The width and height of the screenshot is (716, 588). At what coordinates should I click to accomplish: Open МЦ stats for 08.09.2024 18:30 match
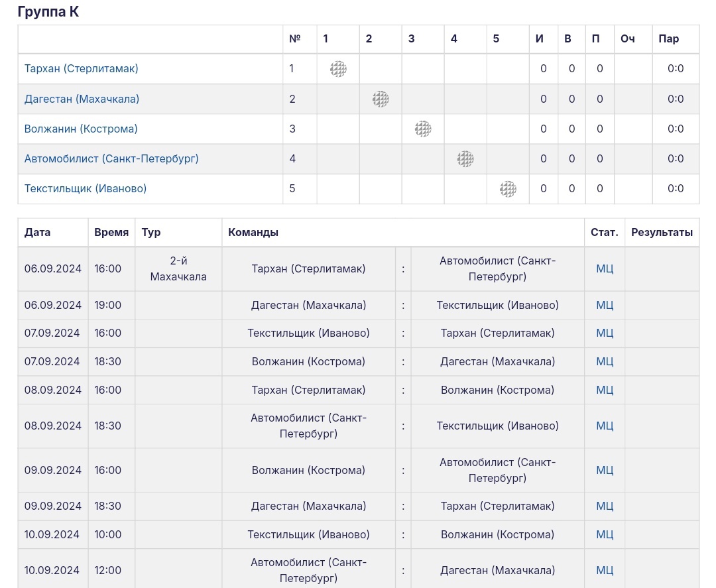(605, 426)
